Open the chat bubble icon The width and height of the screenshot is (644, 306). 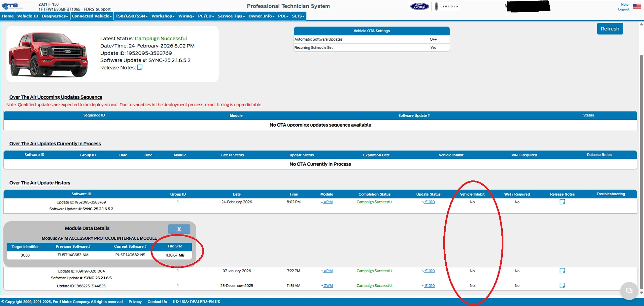pyautogui.click(x=629, y=291)
